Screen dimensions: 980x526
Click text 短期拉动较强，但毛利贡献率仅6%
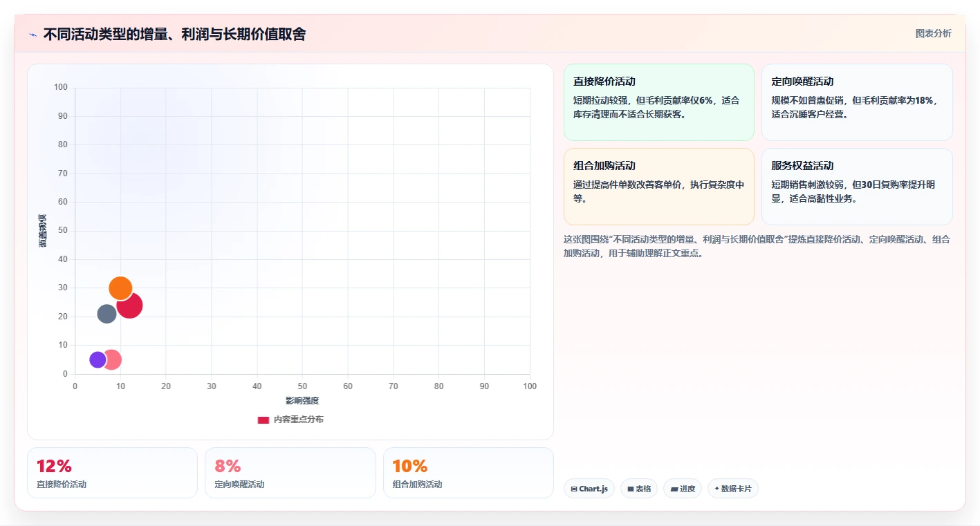[x=642, y=100]
